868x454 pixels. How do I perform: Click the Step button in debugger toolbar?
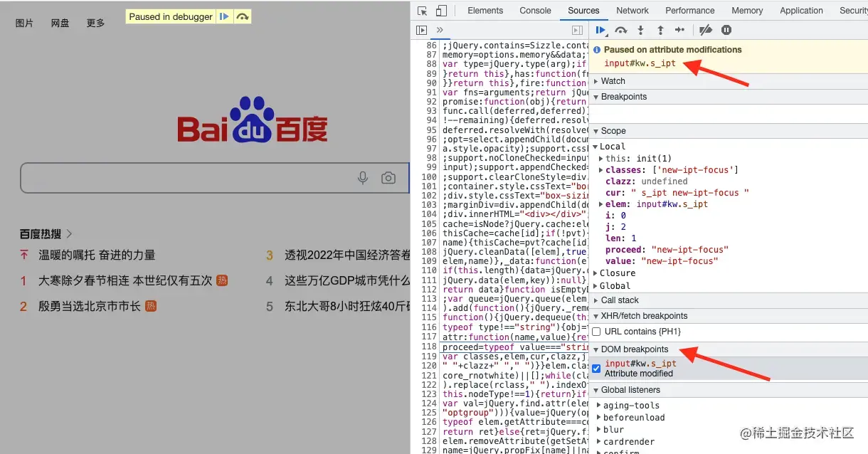click(x=680, y=30)
